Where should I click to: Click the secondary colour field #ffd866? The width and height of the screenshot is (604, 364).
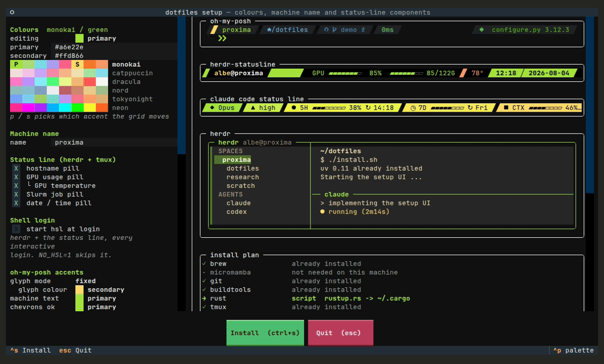coord(114,56)
